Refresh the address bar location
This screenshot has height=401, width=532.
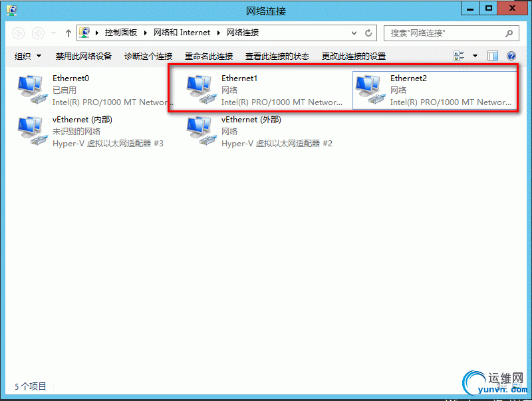point(368,33)
